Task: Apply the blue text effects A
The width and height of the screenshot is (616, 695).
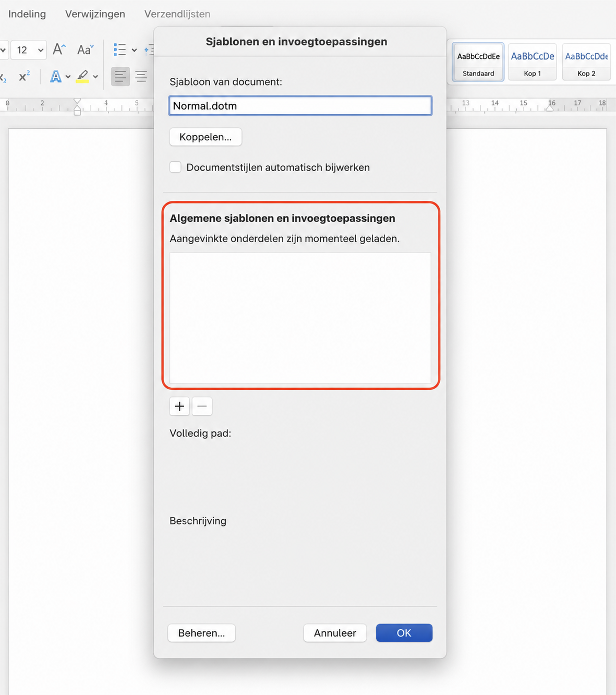Action: [x=56, y=77]
